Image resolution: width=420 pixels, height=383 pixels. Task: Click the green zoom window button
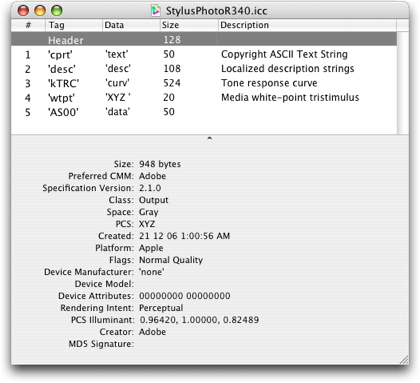57,11
